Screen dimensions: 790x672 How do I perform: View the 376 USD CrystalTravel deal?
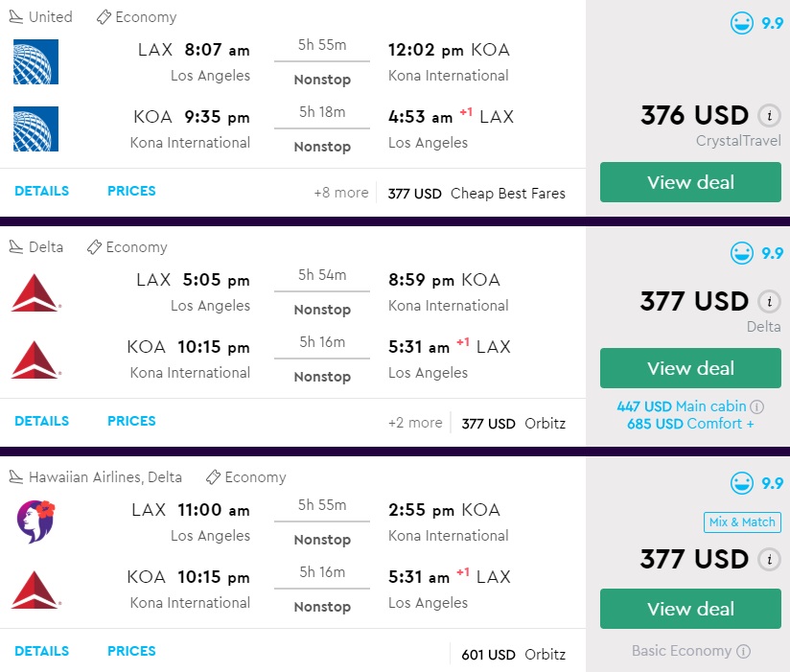tap(690, 182)
